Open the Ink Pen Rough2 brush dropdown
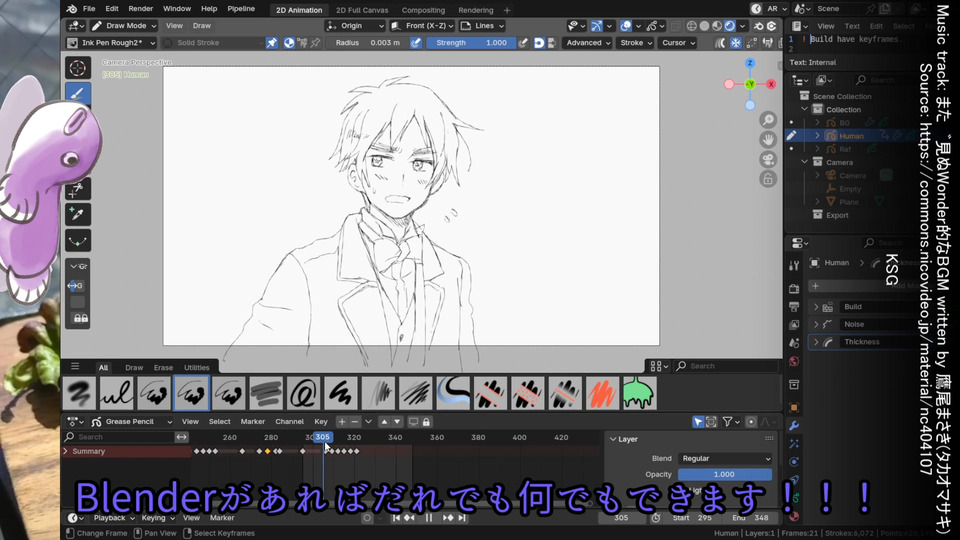The image size is (960, 540). tap(111, 43)
